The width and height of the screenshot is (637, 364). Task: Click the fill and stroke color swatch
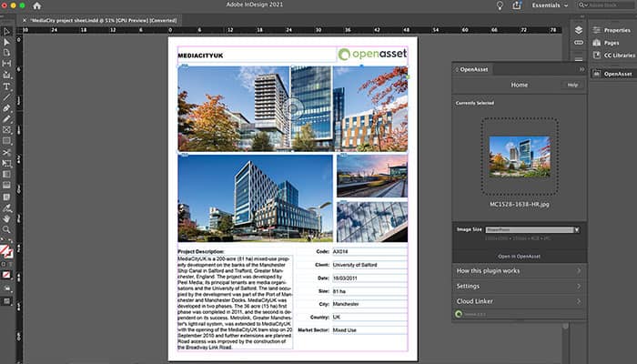(x=6, y=252)
